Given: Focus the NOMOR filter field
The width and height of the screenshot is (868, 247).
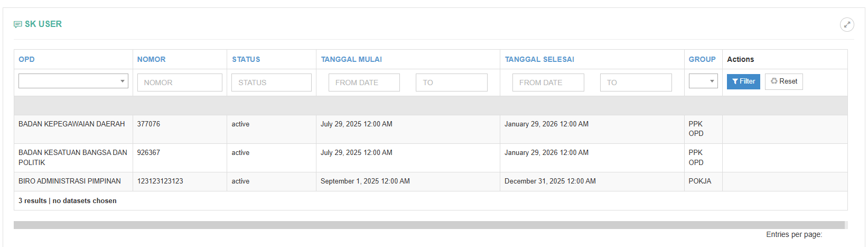Looking at the screenshot, I should pos(180,83).
